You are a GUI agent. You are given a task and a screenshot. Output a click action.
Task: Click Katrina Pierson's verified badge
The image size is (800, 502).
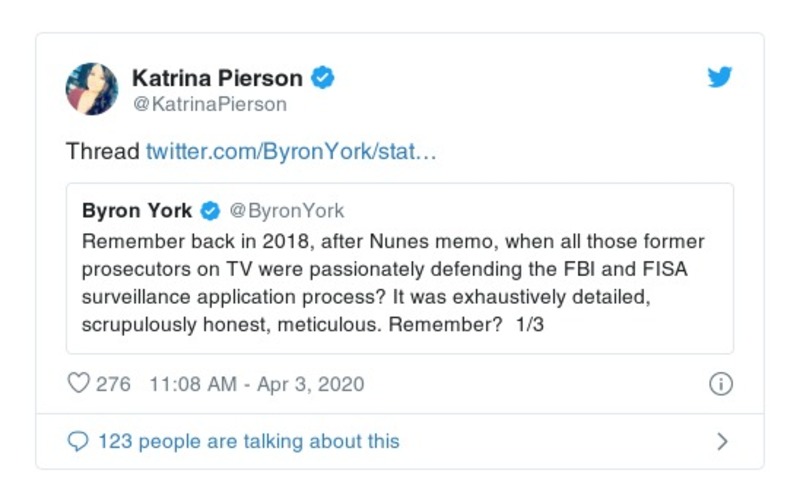point(323,78)
